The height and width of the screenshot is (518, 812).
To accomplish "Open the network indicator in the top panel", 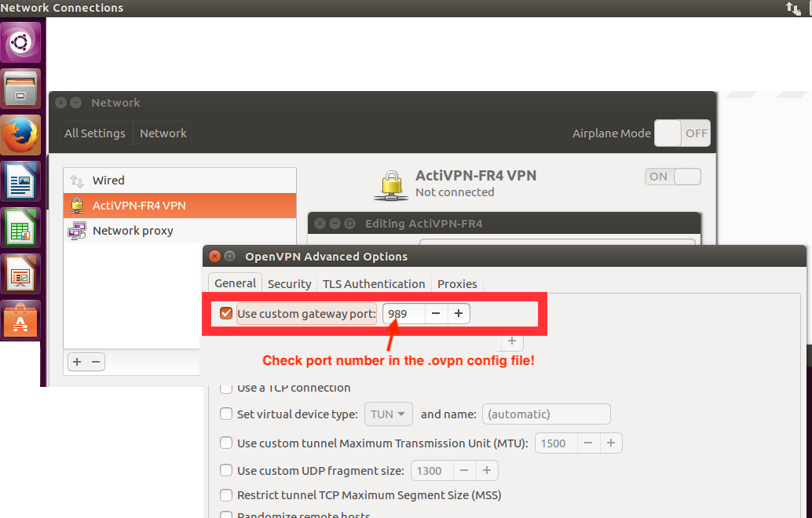I will 793,9.
